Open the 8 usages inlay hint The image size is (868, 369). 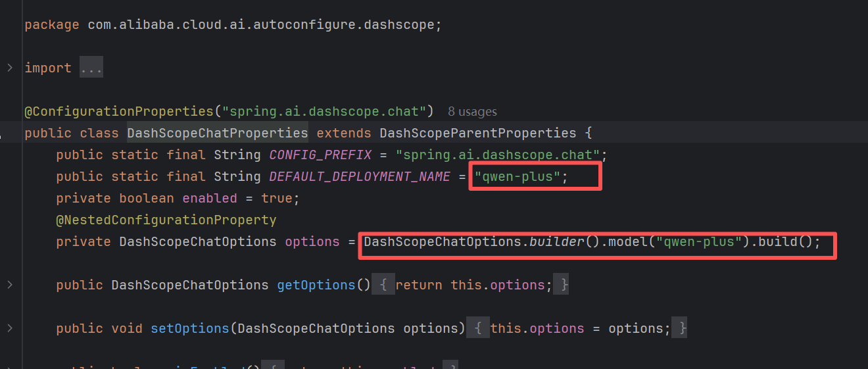click(x=472, y=112)
